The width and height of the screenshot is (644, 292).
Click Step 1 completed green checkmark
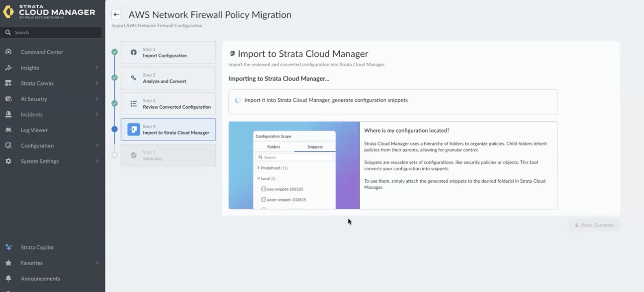click(114, 52)
